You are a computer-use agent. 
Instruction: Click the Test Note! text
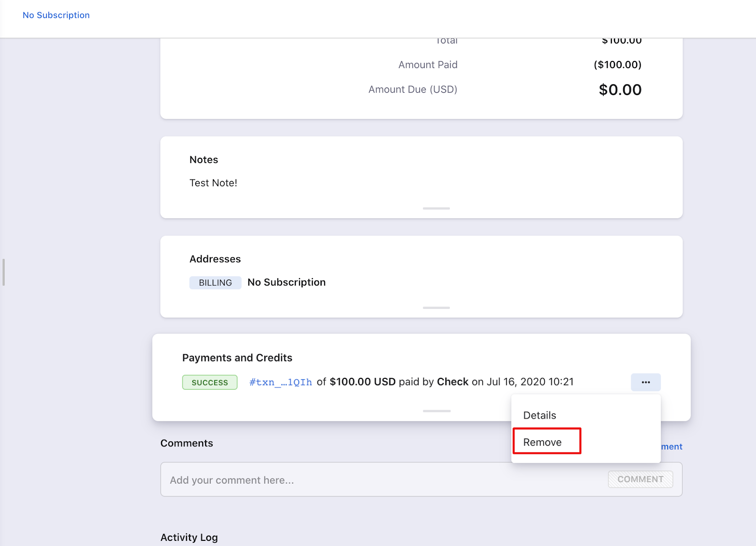[x=213, y=183]
